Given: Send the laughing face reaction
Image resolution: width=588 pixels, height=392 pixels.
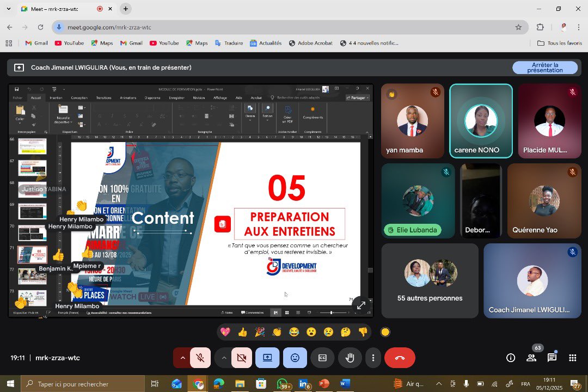Looking at the screenshot, I should coord(294,332).
